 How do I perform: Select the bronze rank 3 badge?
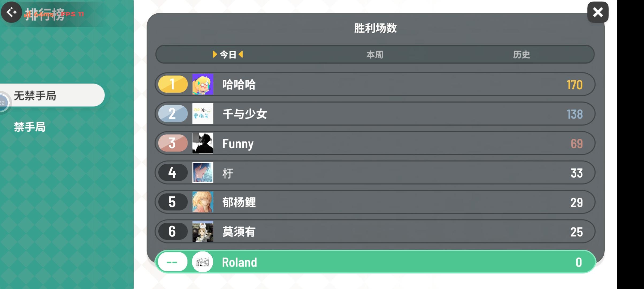point(173,143)
